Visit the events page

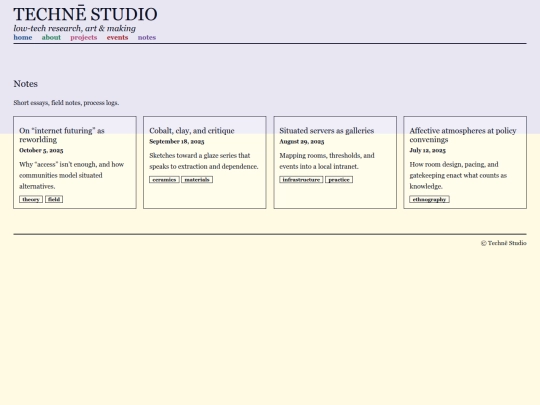tap(117, 38)
